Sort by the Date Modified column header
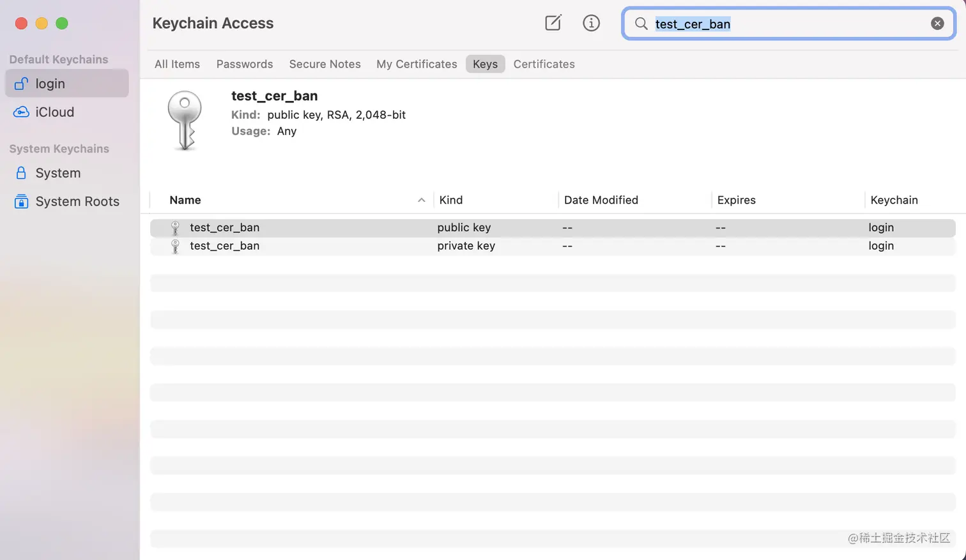Viewport: 966px width, 560px height. tap(601, 200)
